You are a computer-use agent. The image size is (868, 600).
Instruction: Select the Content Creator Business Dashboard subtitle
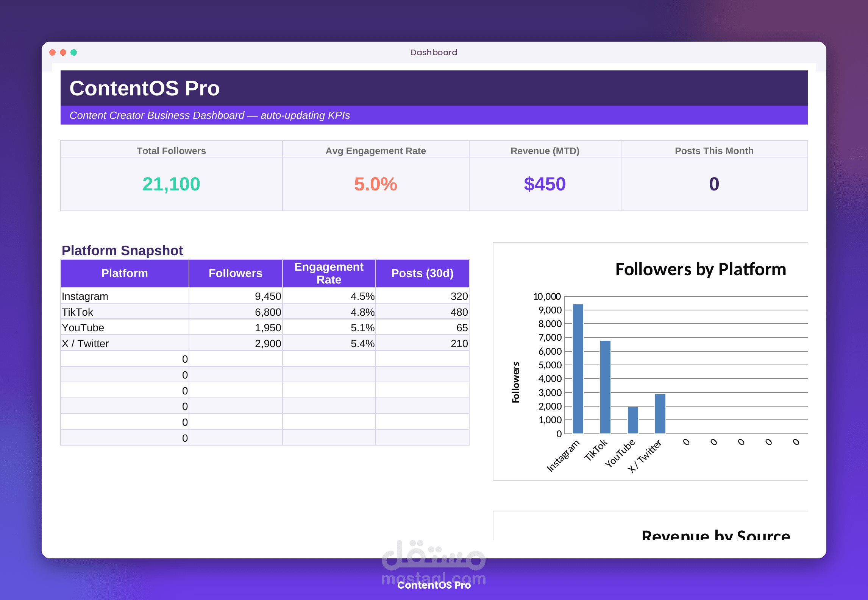click(x=209, y=115)
